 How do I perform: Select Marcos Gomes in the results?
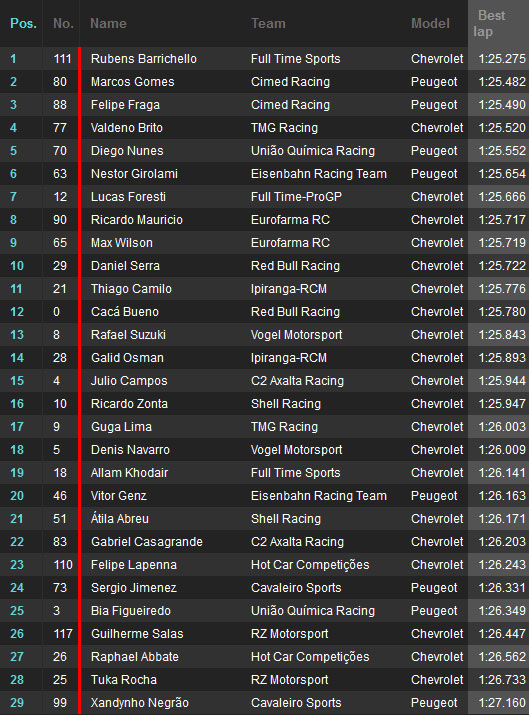pos(132,82)
